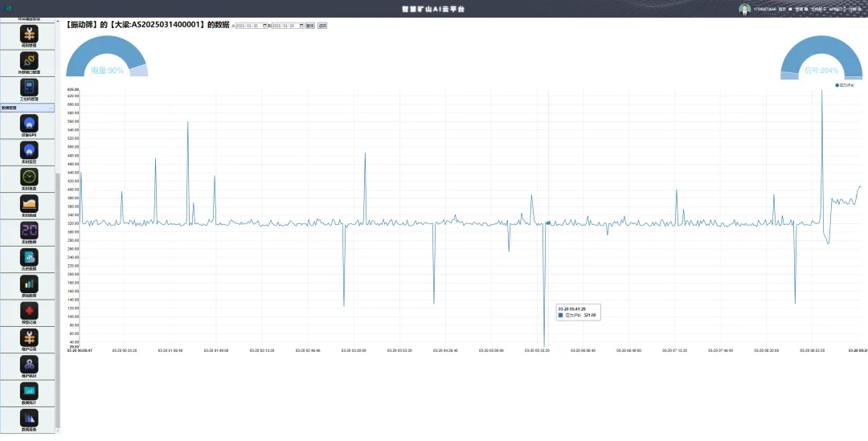Open the 数据统计 icon in sidebar
The height and width of the screenshot is (441, 868).
coord(29,391)
